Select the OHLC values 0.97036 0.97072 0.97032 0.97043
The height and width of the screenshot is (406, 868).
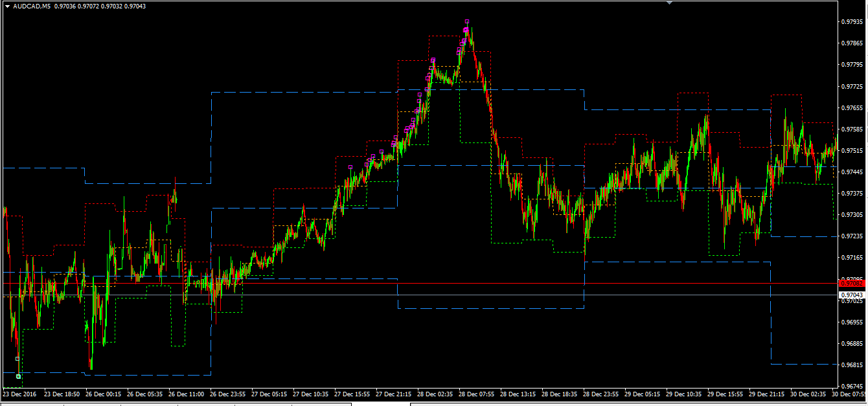click(x=100, y=6)
